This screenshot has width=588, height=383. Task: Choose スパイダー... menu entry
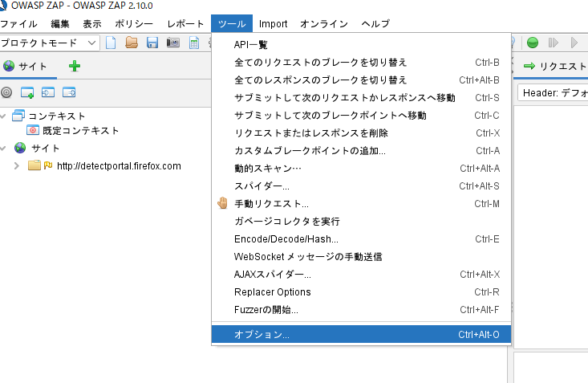click(x=361, y=185)
